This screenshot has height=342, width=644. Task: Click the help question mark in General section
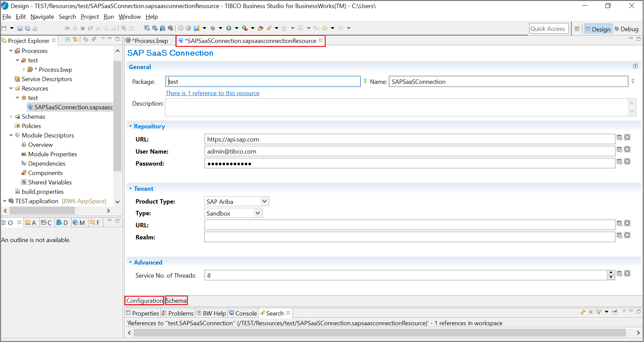tap(635, 66)
